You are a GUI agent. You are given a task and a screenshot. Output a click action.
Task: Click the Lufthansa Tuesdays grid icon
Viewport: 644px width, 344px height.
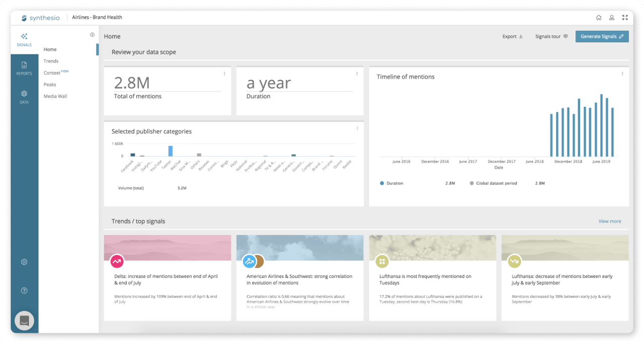[x=382, y=261]
